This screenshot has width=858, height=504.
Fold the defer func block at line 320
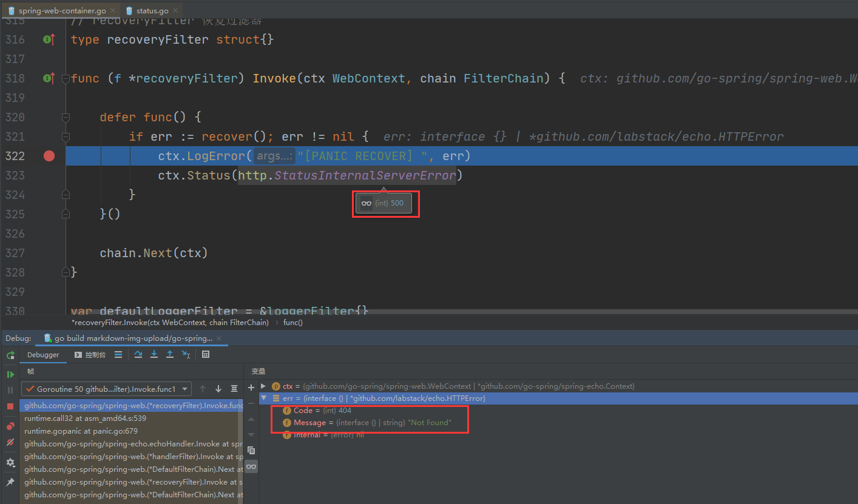(66, 117)
